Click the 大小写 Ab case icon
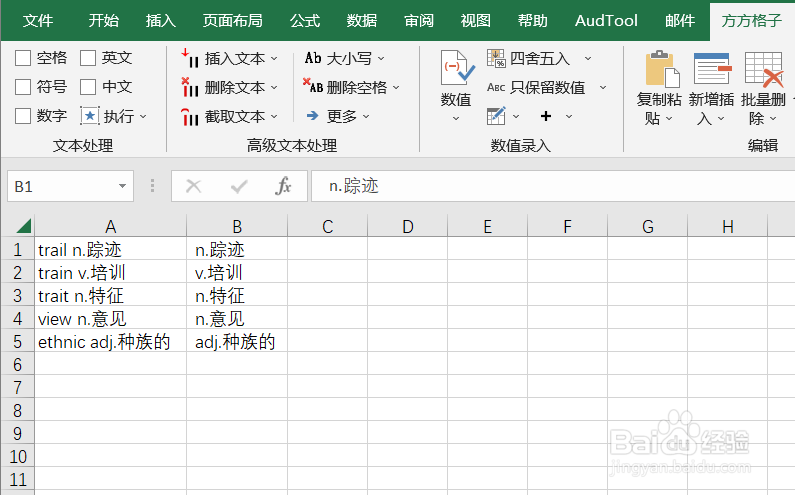This screenshot has width=795, height=495. pos(313,58)
